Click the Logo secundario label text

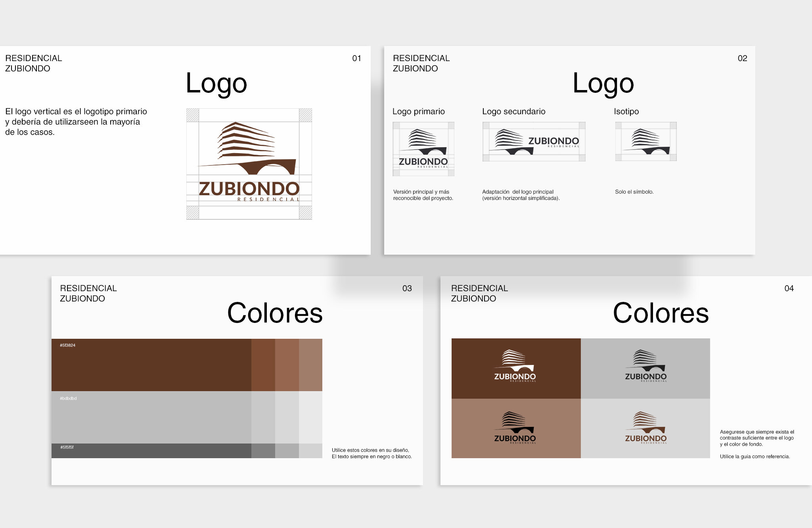[x=513, y=111]
